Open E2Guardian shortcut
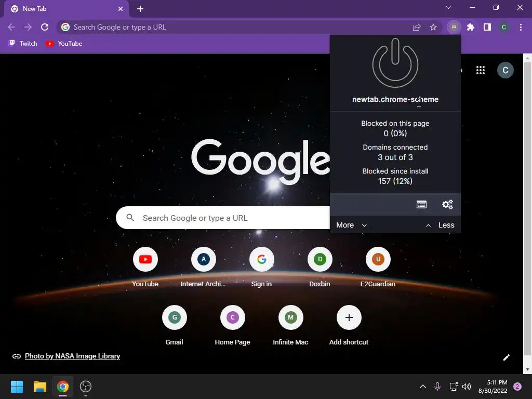Screen dimensions: 532x399 (x=378, y=268)
